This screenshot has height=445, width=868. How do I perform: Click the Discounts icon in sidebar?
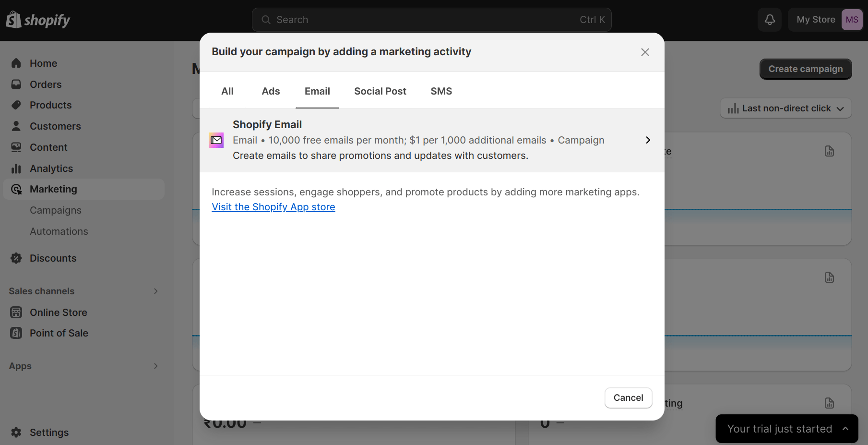tap(16, 258)
